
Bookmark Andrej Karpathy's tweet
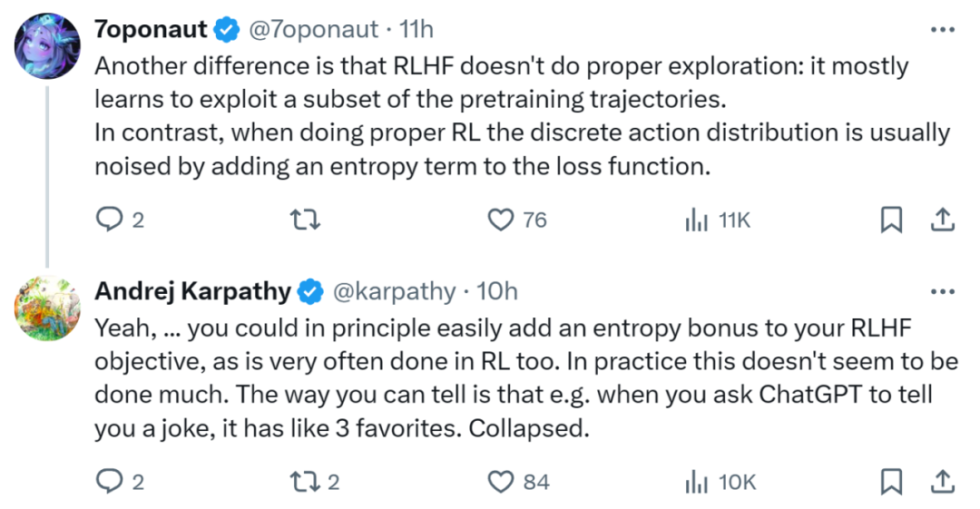tap(891, 482)
